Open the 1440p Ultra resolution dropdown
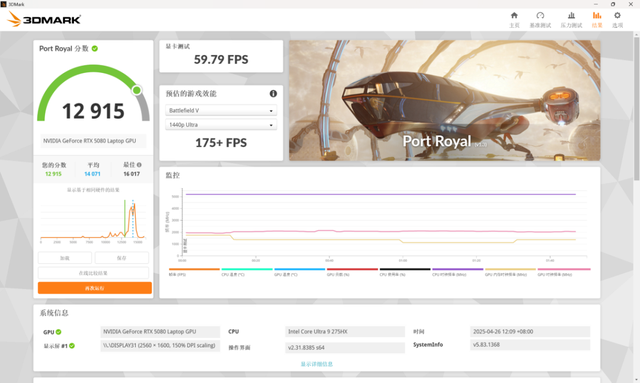 pos(221,125)
